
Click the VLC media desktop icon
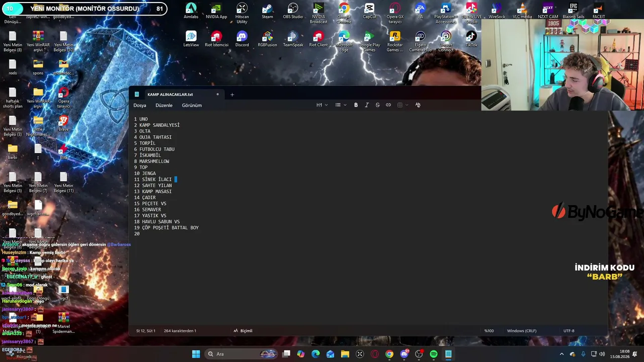coord(522,11)
